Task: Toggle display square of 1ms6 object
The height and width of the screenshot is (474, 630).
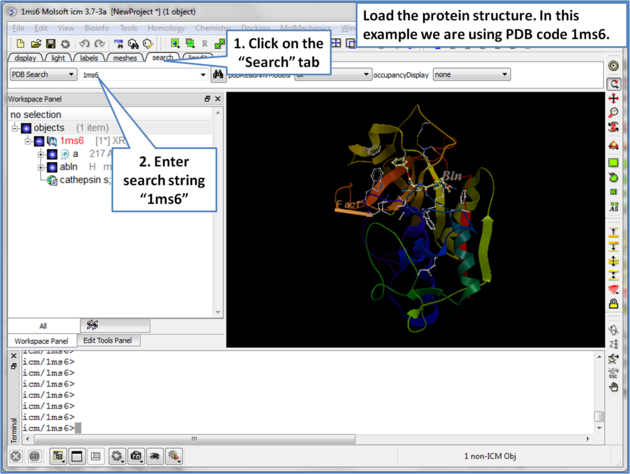Action: [39, 142]
